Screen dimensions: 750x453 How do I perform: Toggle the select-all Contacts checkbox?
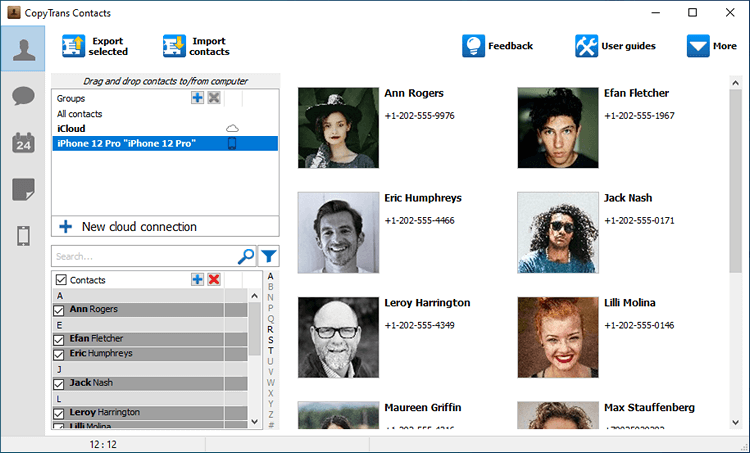click(61, 280)
